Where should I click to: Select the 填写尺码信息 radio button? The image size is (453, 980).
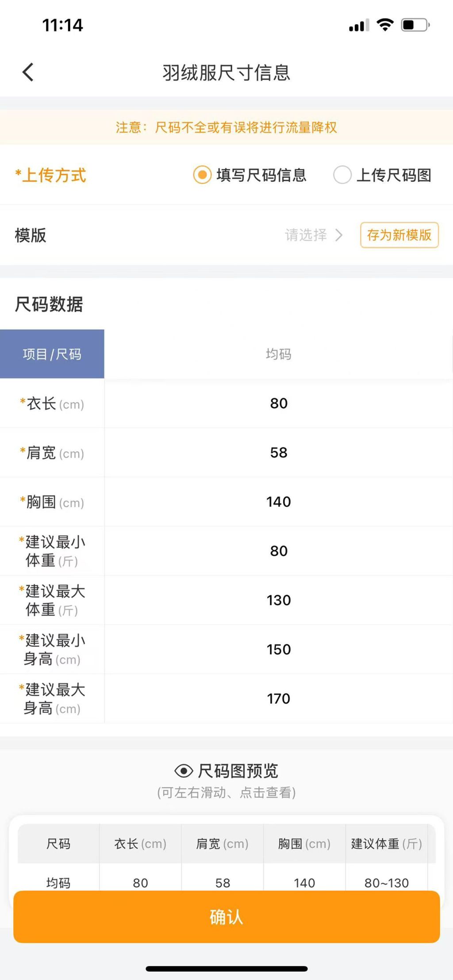[202, 175]
